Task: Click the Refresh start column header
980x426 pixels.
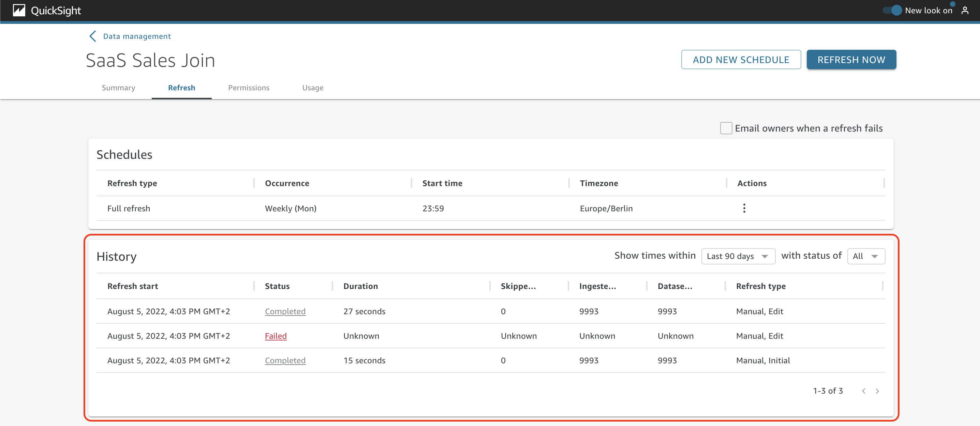Action: 132,286
